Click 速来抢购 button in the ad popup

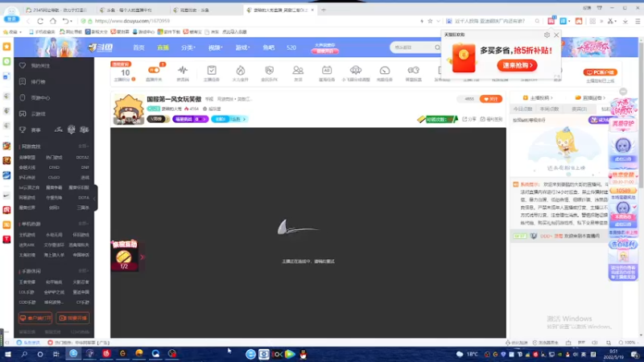(x=517, y=65)
